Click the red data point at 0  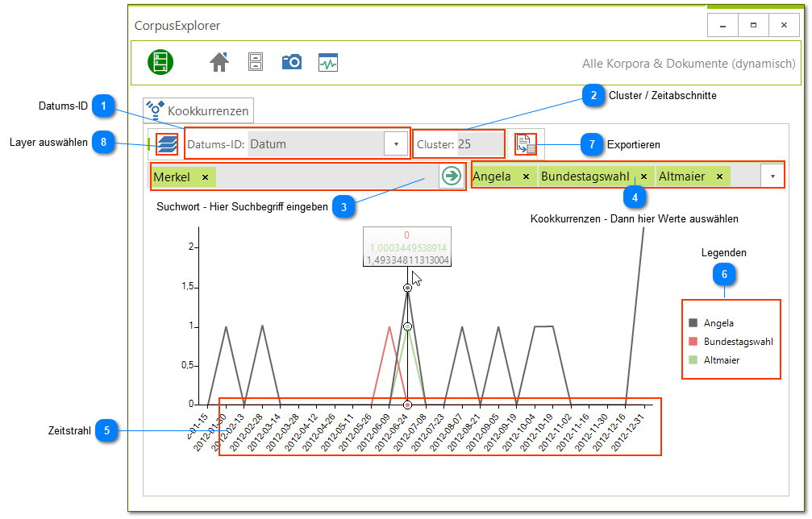click(407, 405)
